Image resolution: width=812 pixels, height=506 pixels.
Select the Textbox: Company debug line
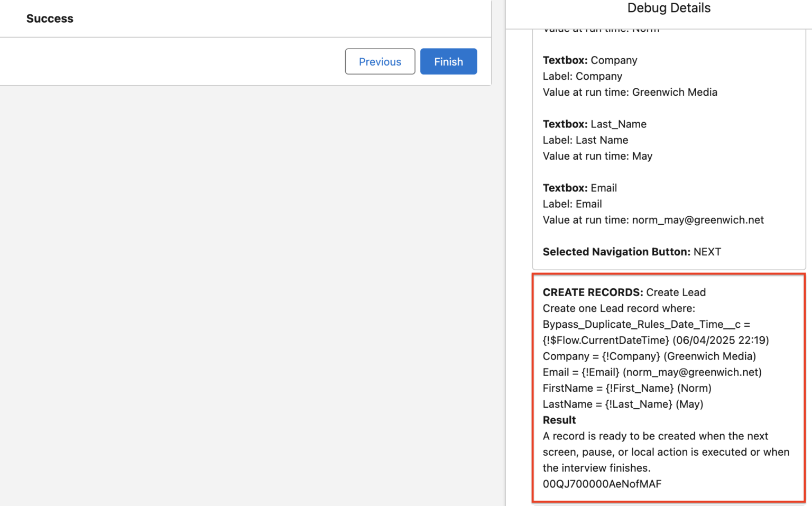[589, 60]
